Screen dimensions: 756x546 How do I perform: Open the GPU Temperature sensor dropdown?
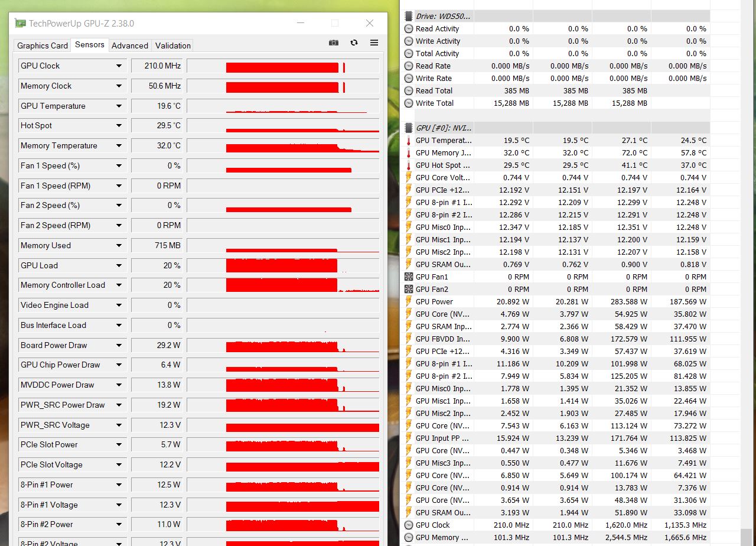(119, 106)
